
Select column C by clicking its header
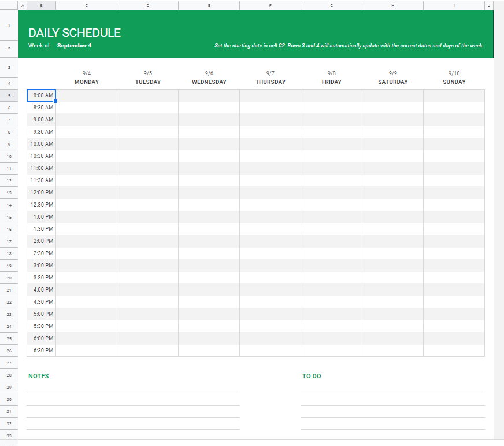pos(86,5)
